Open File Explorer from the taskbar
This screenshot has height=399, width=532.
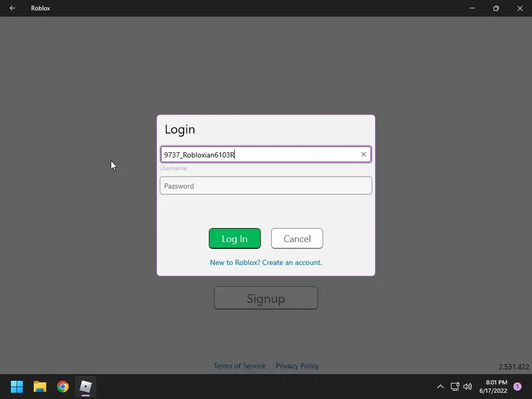pyautogui.click(x=39, y=387)
